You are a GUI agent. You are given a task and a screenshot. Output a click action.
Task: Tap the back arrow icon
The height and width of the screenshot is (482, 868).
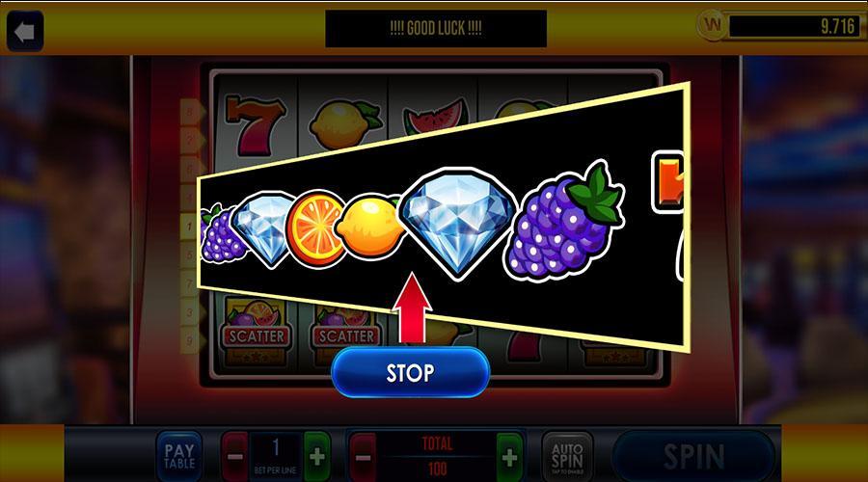point(25,32)
